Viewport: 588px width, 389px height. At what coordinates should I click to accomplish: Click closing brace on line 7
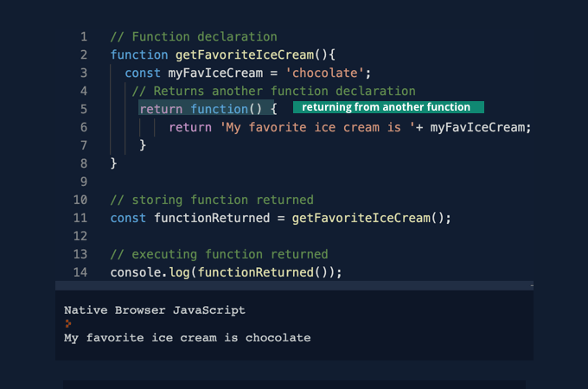[x=143, y=145]
